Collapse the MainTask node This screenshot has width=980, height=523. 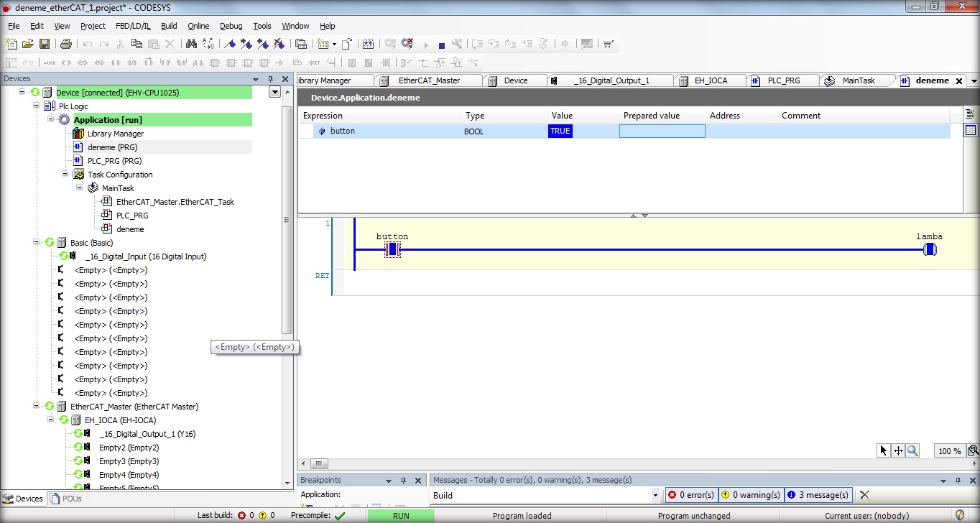80,188
